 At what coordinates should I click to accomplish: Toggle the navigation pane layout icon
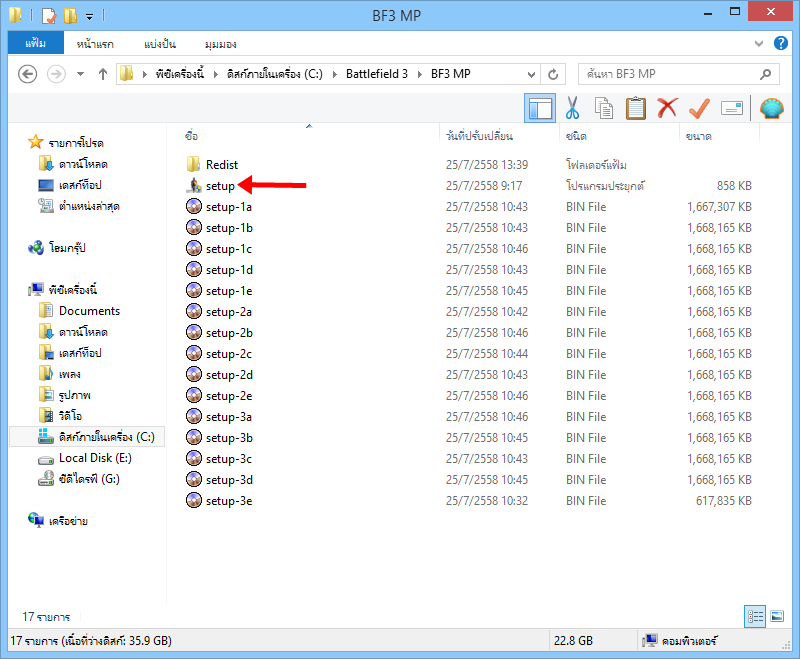point(540,108)
